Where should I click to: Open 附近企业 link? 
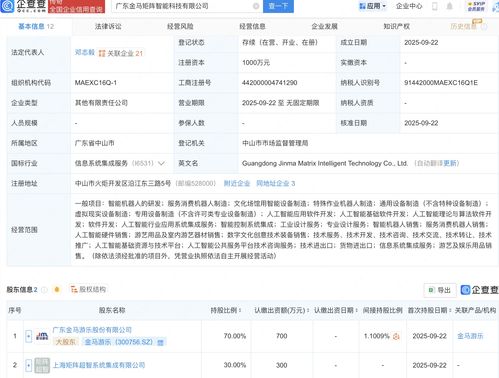click(237, 183)
